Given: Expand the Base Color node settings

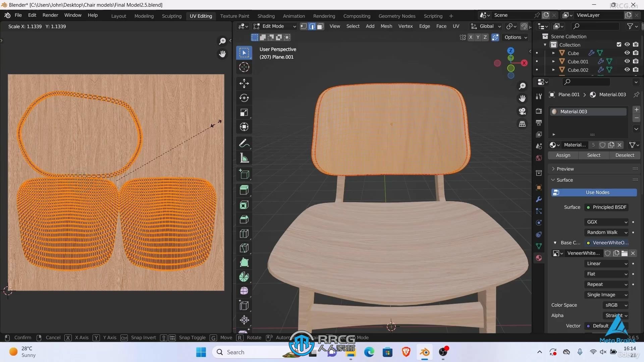Looking at the screenshot, I should tap(555, 242).
